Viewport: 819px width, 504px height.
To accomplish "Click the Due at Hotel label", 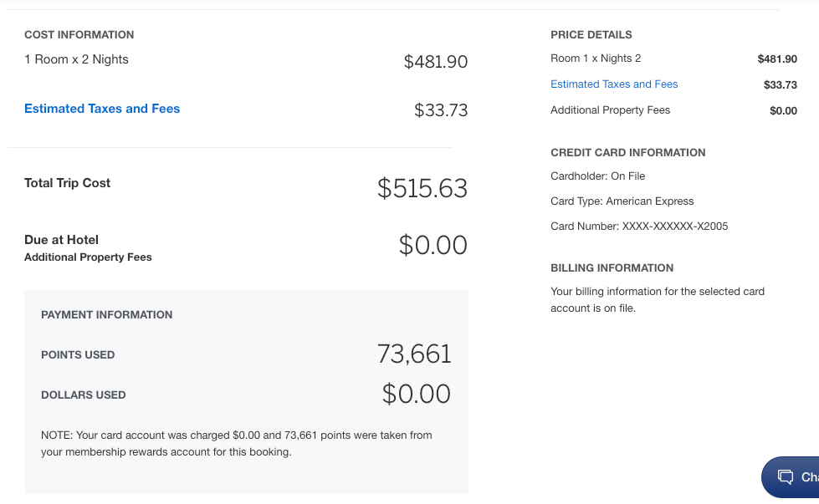I will pos(63,240).
